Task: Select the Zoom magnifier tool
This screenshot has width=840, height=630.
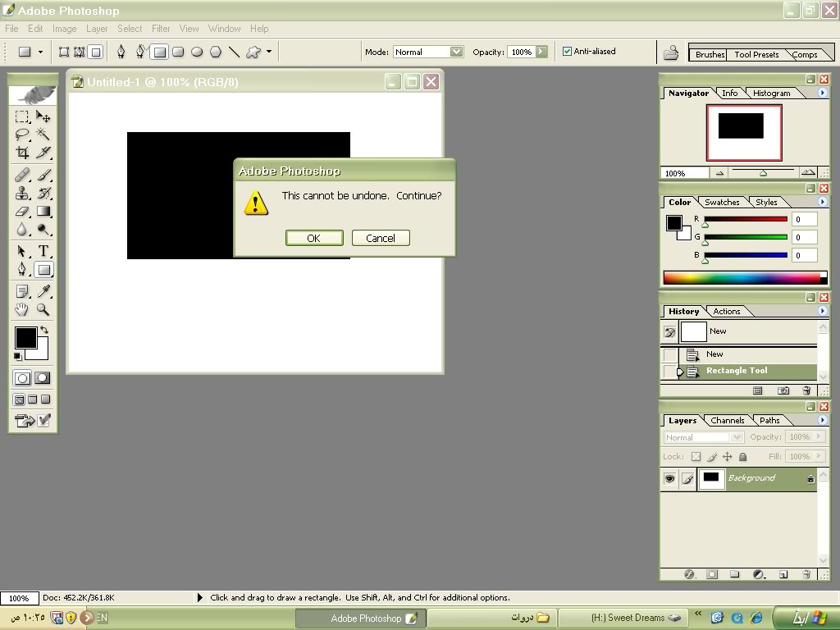Action: 43,310
